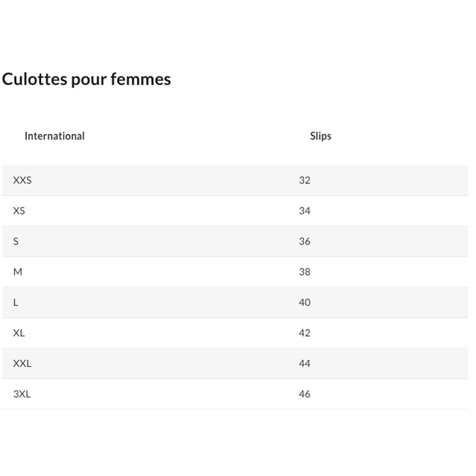This screenshot has width=476, height=476.
Task: Click the XXL size label
Action: (22, 364)
